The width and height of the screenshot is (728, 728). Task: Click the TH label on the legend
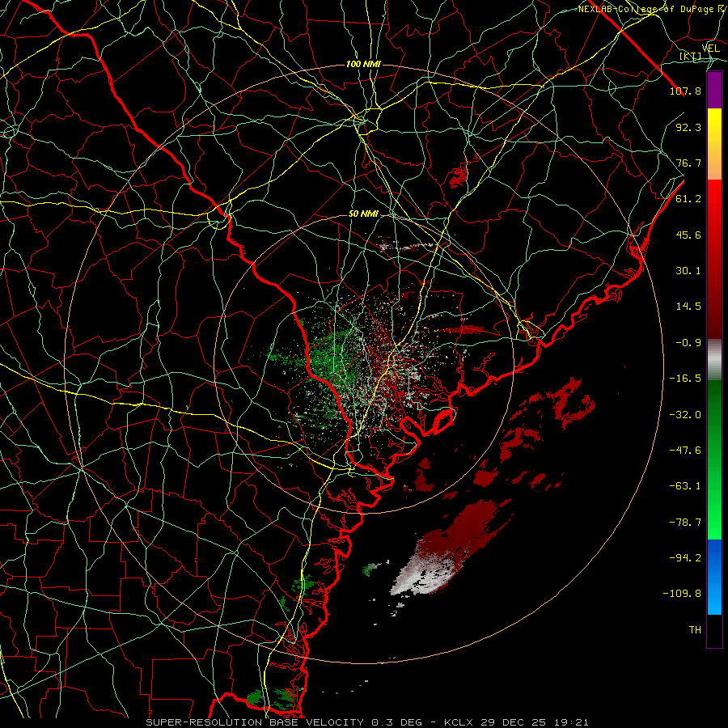point(695,630)
